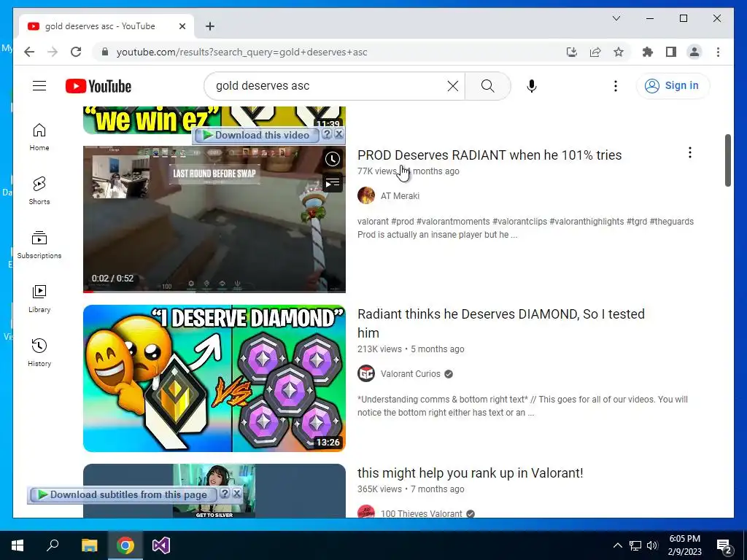Screen dimensions: 747x560
Task: Click the PROD video preview thumbnail
Action: click(x=214, y=219)
